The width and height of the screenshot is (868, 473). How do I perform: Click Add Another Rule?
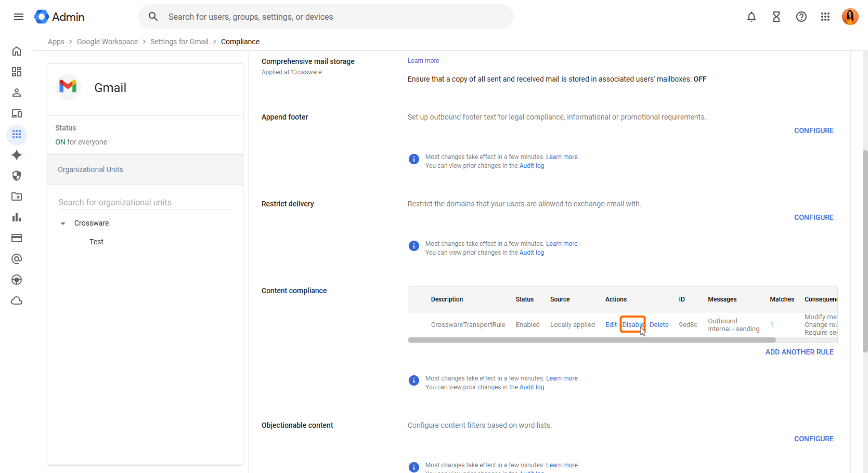[x=799, y=352]
